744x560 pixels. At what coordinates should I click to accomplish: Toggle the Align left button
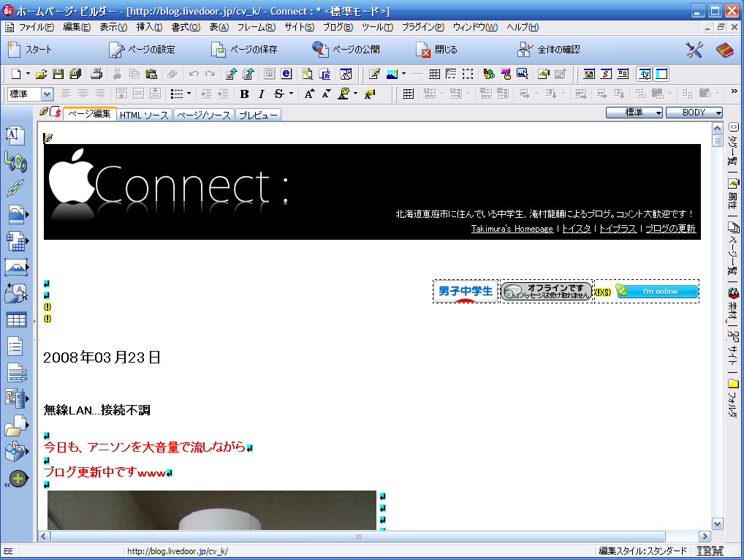click(x=66, y=94)
